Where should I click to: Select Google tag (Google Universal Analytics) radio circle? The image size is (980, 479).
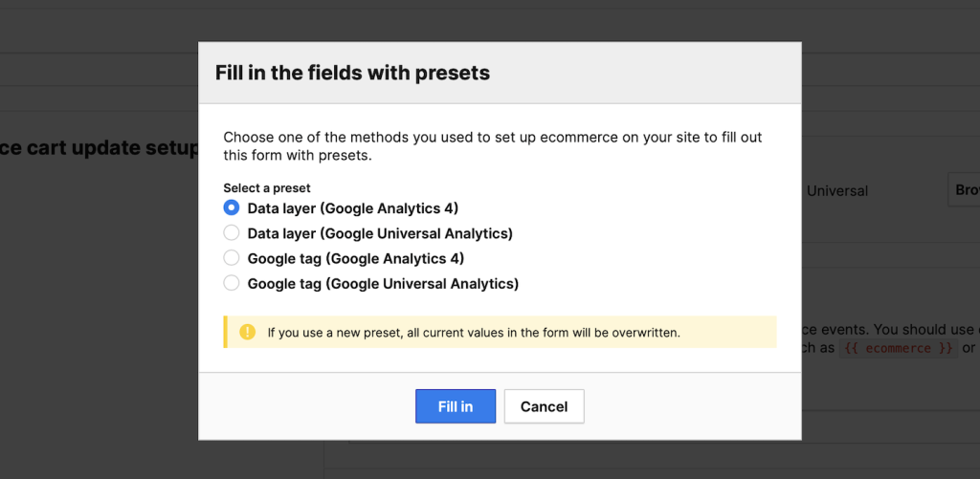pyautogui.click(x=232, y=284)
